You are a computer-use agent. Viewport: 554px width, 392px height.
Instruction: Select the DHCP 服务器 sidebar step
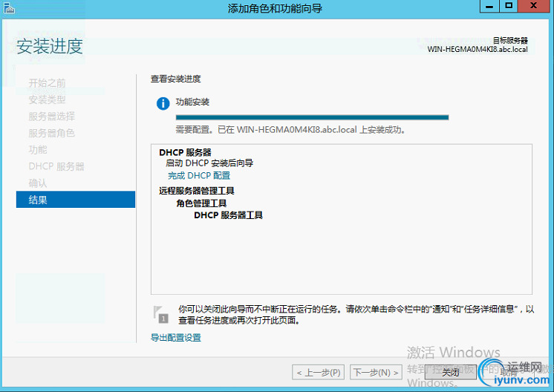coord(56,166)
